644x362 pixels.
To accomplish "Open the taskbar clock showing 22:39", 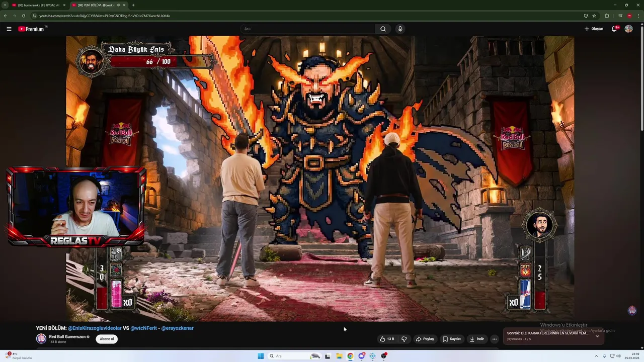I will coord(631,356).
